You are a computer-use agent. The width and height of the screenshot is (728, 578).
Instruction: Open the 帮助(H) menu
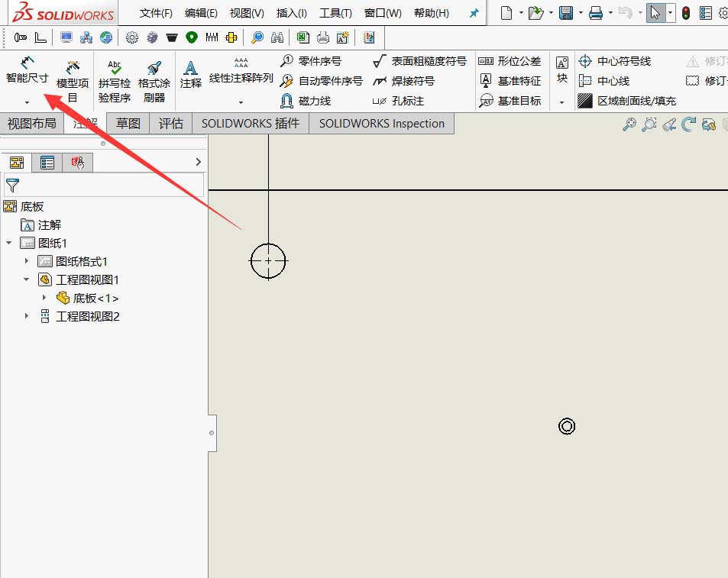point(432,13)
